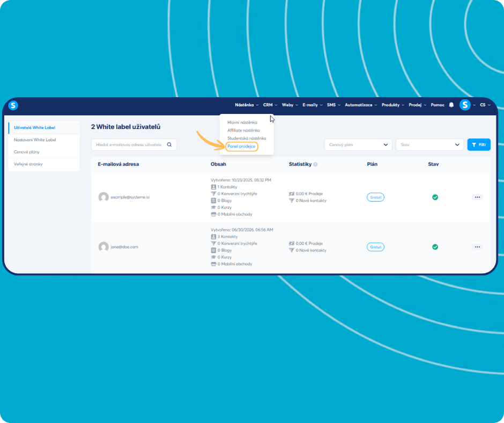Open actions menu for example@systeme.io
The image size is (504, 423).
click(x=477, y=198)
